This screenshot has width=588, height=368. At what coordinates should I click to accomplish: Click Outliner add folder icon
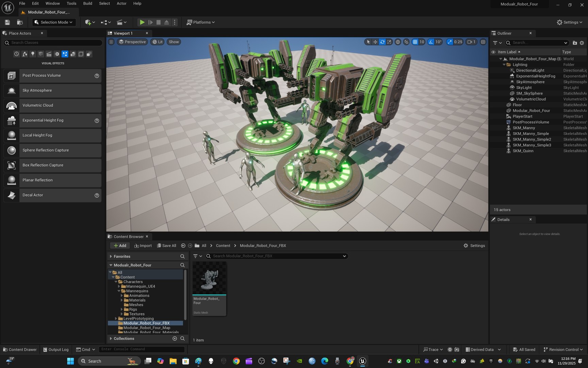[x=575, y=43]
